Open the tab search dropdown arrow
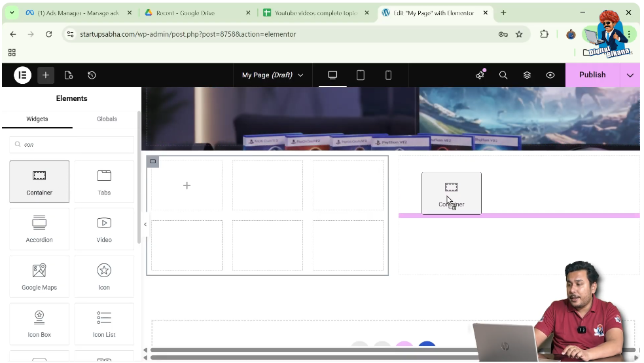This screenshot has width=644, height=363. point(12,12)
